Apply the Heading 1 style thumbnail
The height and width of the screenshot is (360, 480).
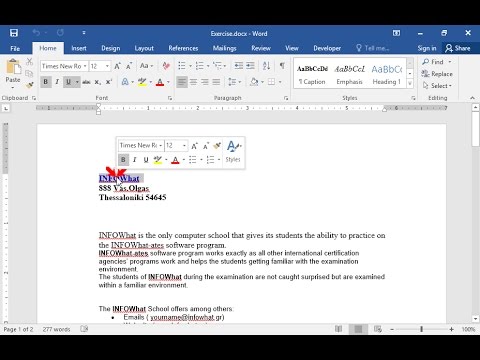(x=386, y=75)
